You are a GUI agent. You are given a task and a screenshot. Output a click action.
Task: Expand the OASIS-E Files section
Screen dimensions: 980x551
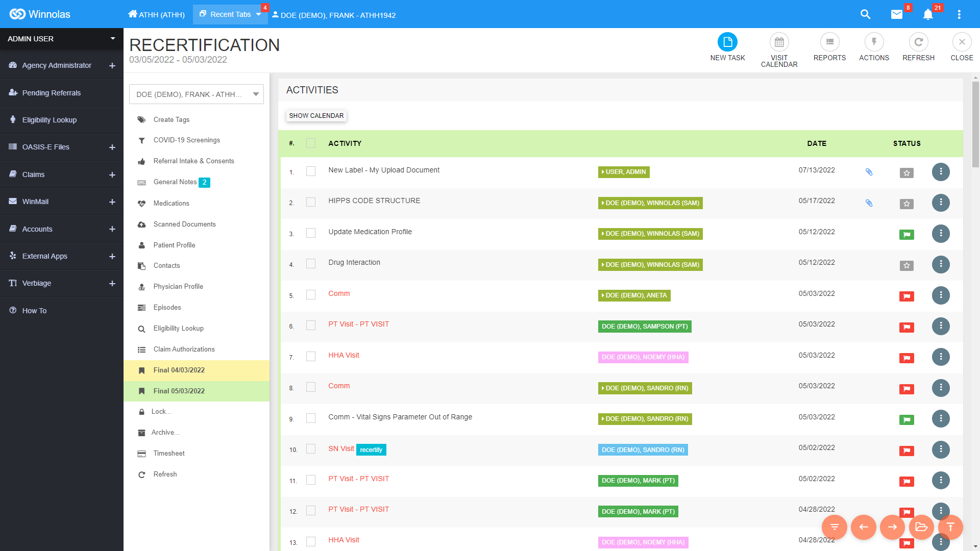click(112, 147)
